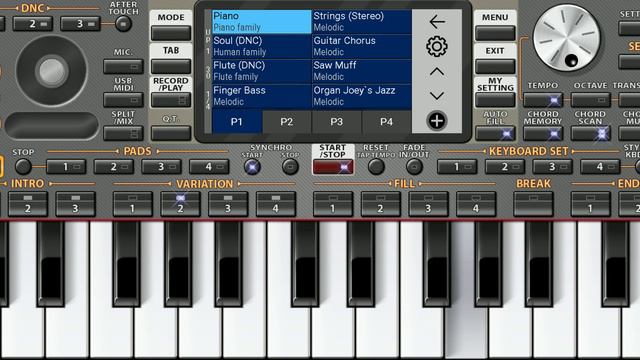Toggle the AFTER TOUCH round button
Viewport: 640px width, 360px height.
[123, 24]
